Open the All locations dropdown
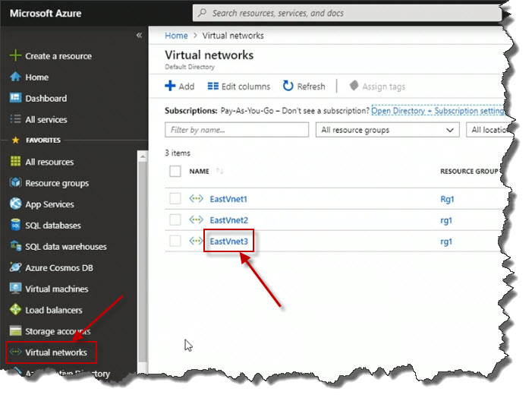 pyautogui.click(x=490, y=130)
